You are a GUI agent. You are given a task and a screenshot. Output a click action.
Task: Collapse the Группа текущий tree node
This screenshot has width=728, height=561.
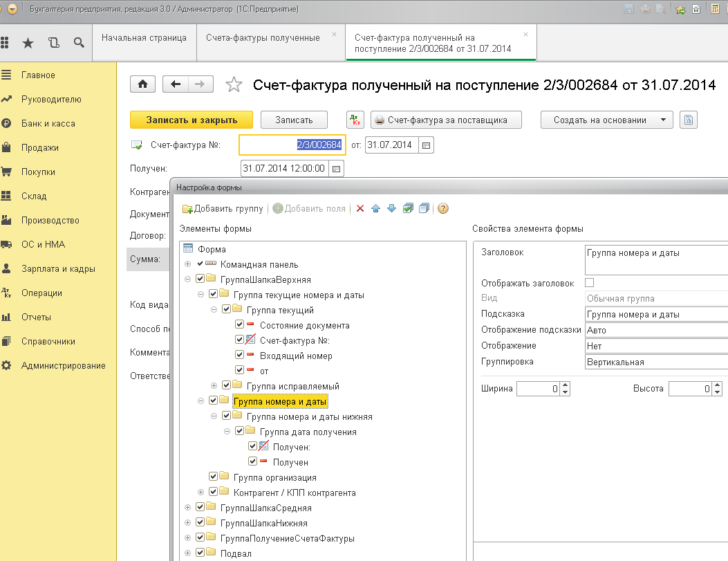(214, 310)
